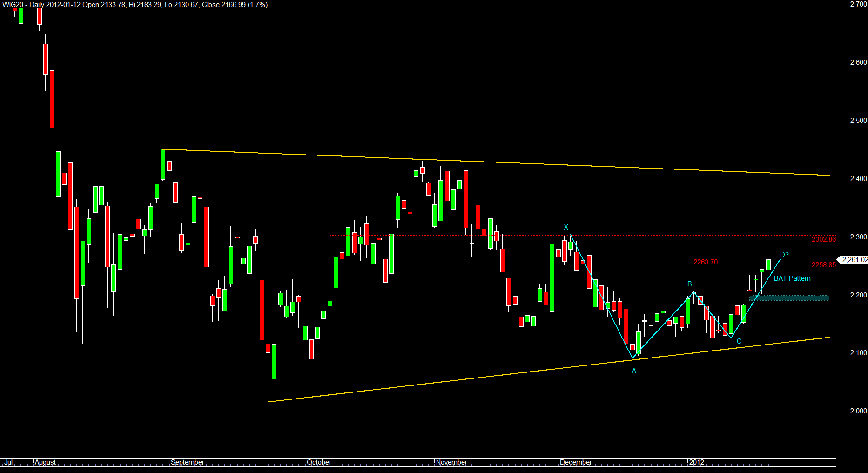Select the December label on time axis
The height and width of the screenshot is (473, 868).
[576, 462]
